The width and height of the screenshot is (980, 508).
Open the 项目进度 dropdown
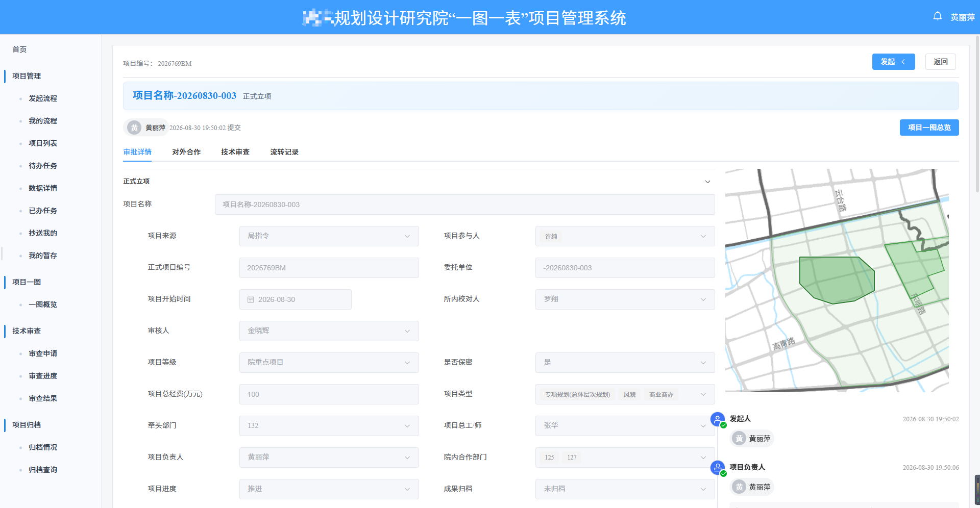pos(329,489)
